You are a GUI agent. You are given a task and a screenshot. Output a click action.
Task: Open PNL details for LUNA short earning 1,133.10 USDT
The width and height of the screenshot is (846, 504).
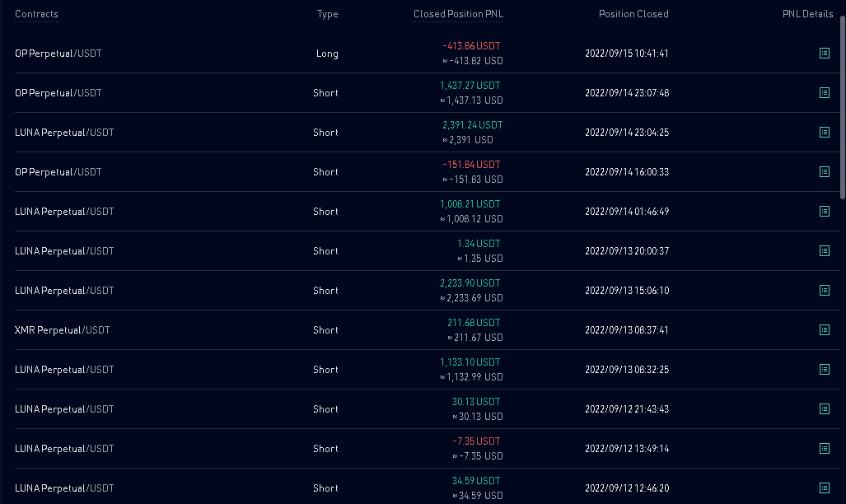tap(825, 369)
